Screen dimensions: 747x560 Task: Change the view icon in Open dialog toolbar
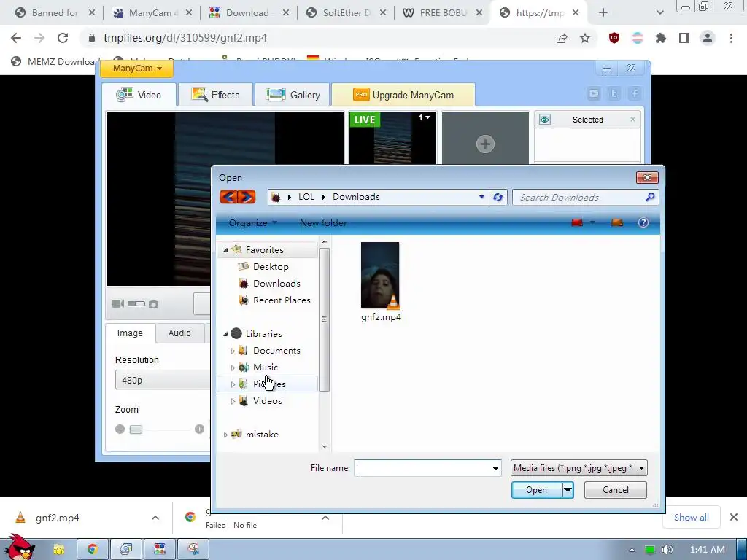click(577, 222)
